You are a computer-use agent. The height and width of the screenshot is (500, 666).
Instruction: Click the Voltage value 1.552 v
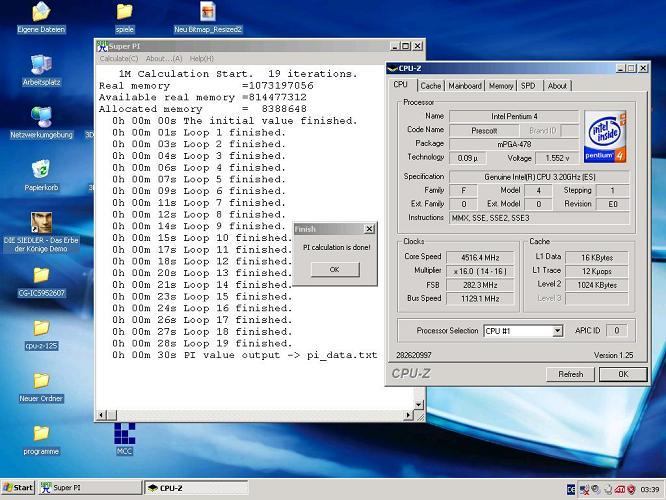click(x=557, y=158)
